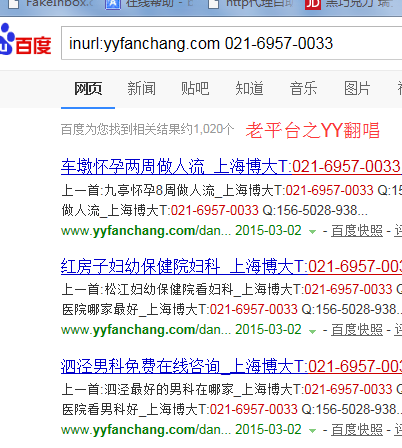Click the snippet text 上一首:泗泾最好的男科在哪家
The width and height of the screenshot is (402, 448).
coord(148,389)
